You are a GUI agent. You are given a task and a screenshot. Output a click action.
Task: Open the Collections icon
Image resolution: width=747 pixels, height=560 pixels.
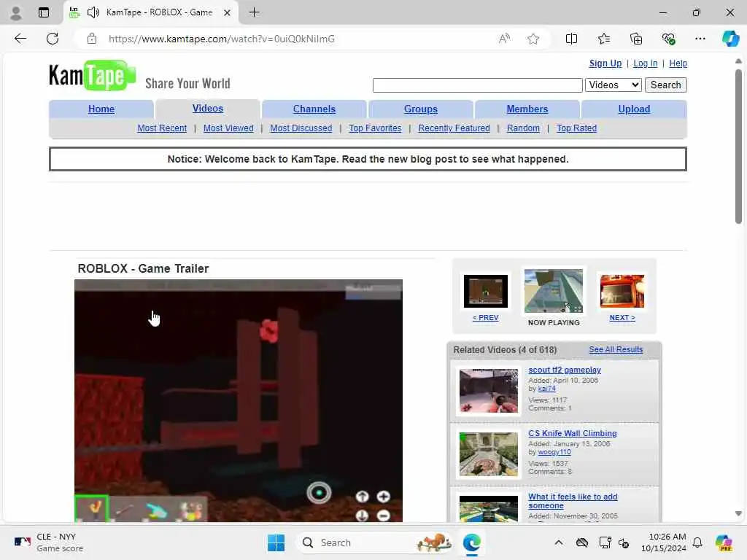[636, 39]
